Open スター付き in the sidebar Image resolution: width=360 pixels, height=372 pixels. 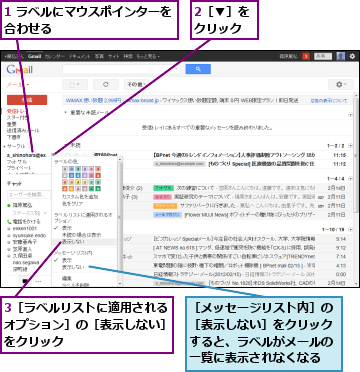[x=17, y=117]
